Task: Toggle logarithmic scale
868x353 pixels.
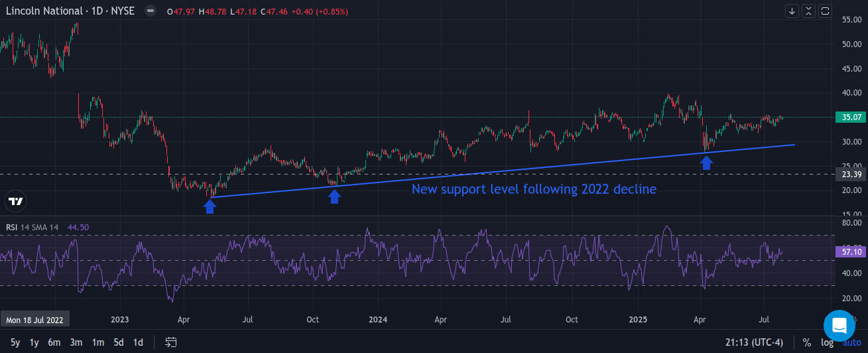Action: (827, 342)
